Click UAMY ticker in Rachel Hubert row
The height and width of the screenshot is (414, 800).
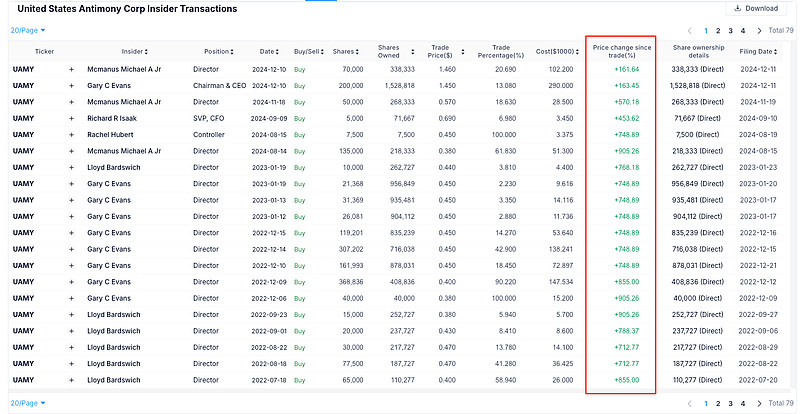(x=23, y=134)
